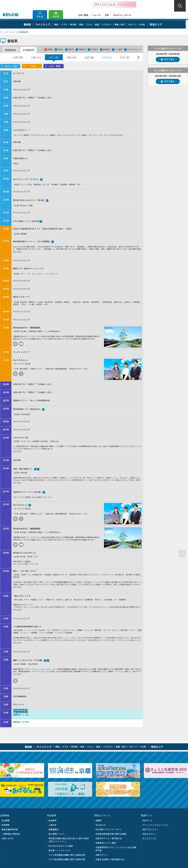Expand 続きを読む for 0:00 推しの子 #26
The image size is (188, 868).
click(x=17, y=610)
